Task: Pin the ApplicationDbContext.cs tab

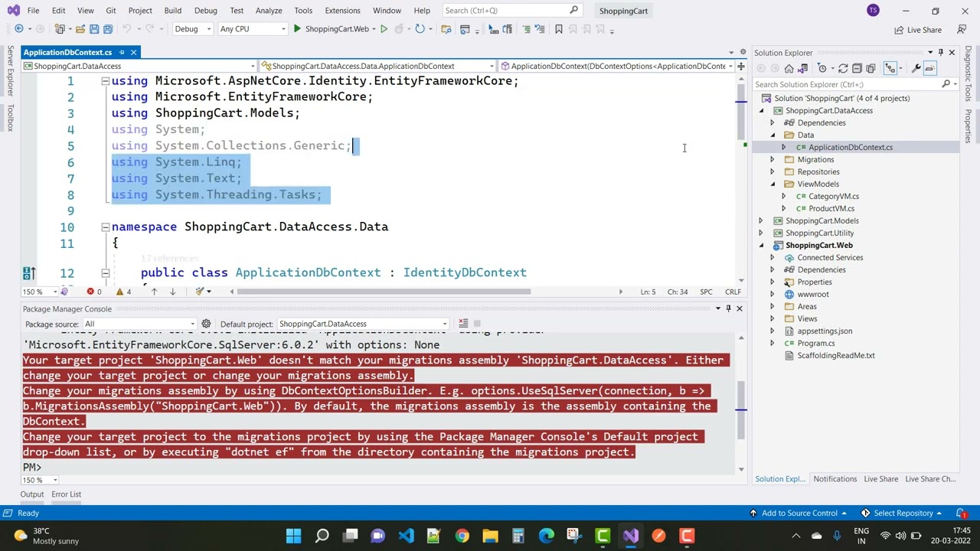Action: click(x=120, y=52)
